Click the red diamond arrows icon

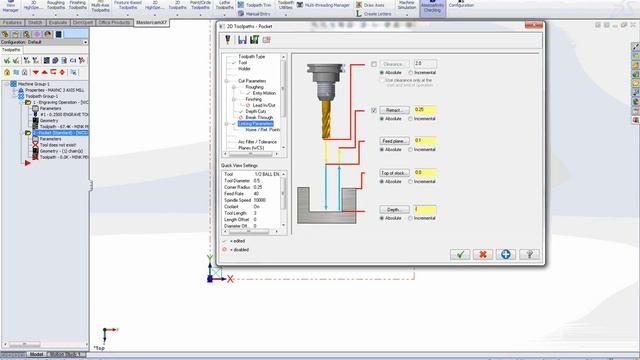click(62, 72)
